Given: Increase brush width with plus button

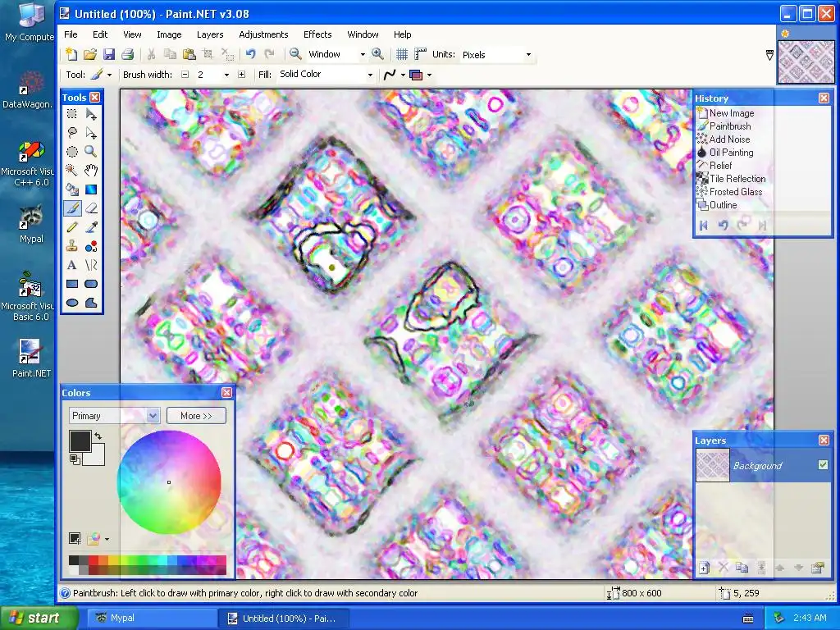Looking at the screenshot, I should point(242,75).
